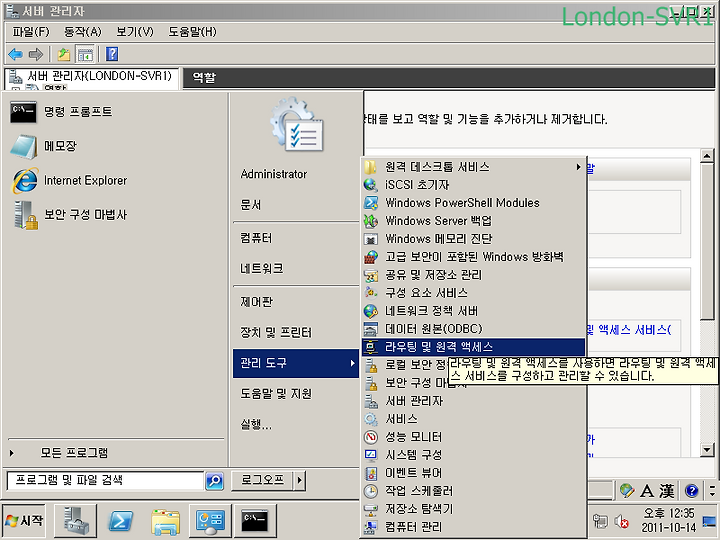The width and height of the screenshot is (720, 540).
Task: Open Windows 메모리 진단 icon
Action: tap(371, 239)
